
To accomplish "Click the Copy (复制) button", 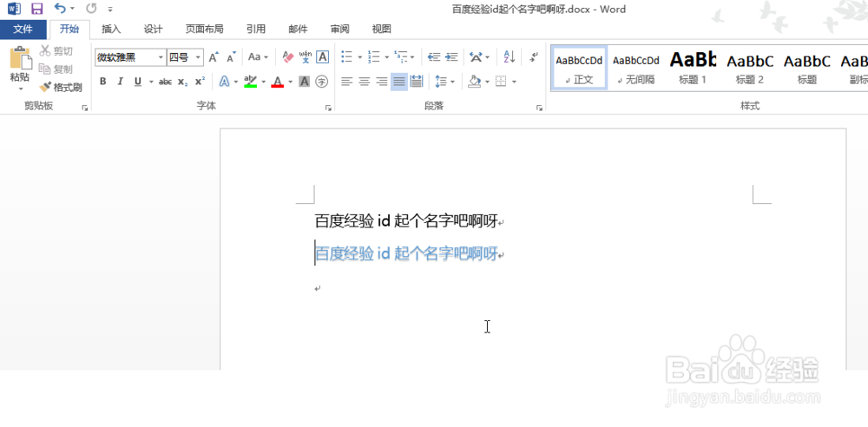I will [x=56, y=69].
